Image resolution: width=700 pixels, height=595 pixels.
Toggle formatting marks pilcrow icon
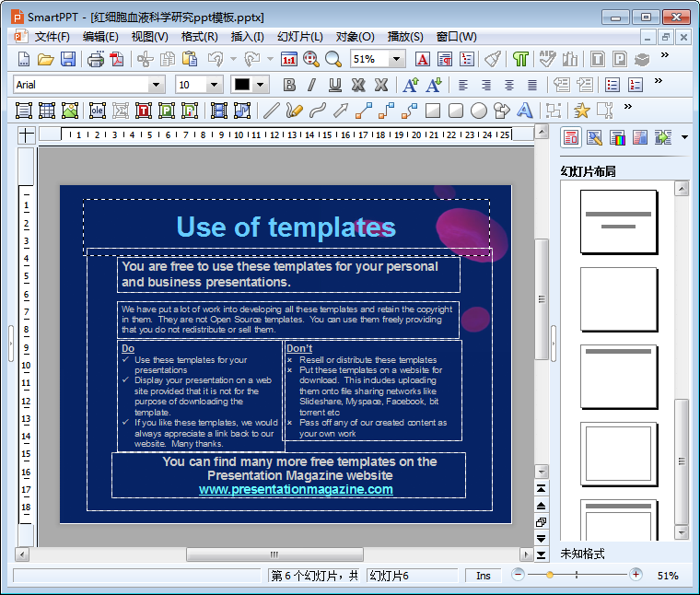click(520, 59)
